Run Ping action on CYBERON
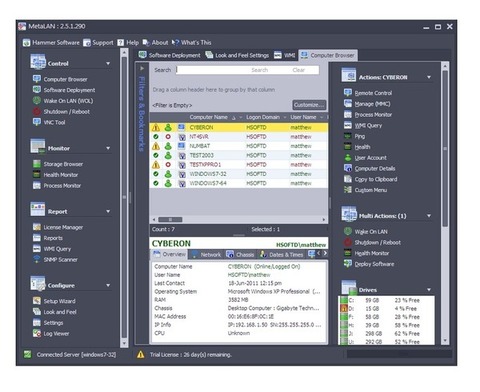Viewport: 480px width, 392px height. (360, 136)
